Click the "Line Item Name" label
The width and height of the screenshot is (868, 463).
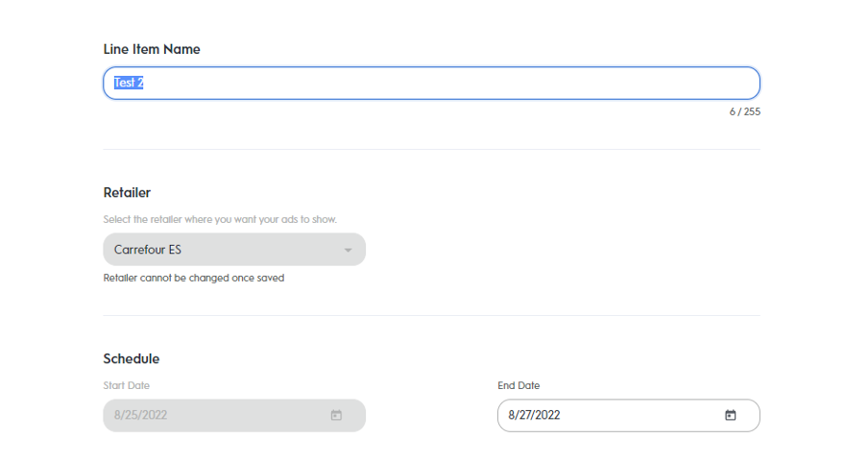pyautogui.click(x=152, y=49)
